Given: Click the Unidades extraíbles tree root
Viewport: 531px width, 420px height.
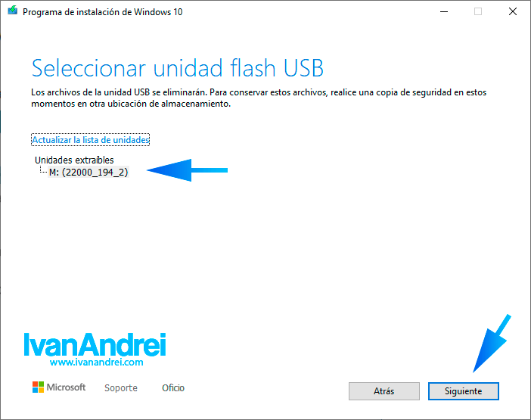Looking at the screenshot, I should tap(74, 160).
